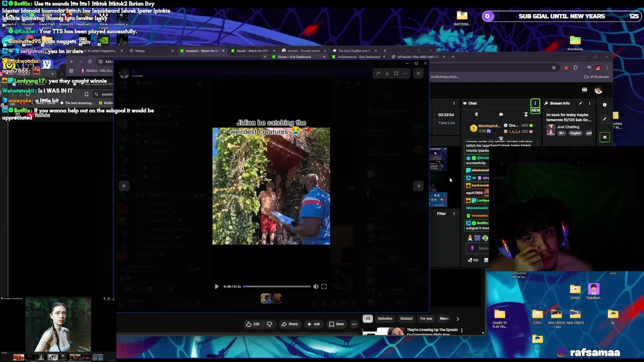Like the YouTube video with 22K likes
The image size is (644, 362).
253,324
